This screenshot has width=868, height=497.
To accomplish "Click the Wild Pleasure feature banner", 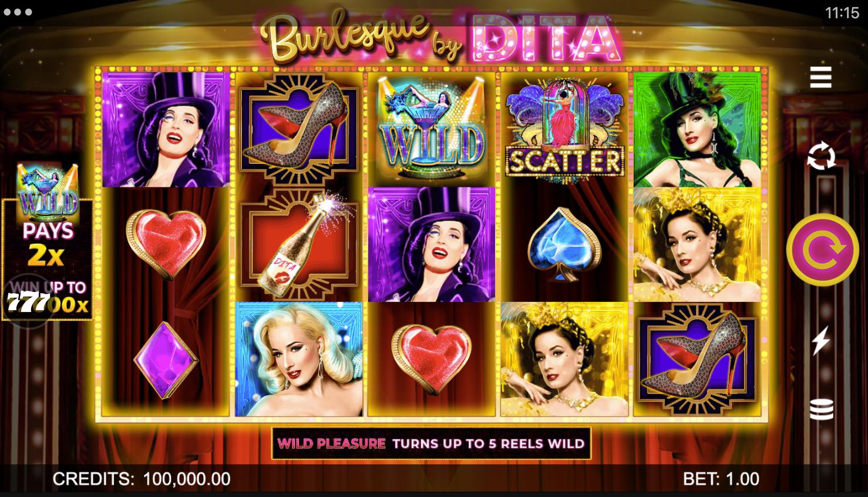I will (x=431, y=444).
